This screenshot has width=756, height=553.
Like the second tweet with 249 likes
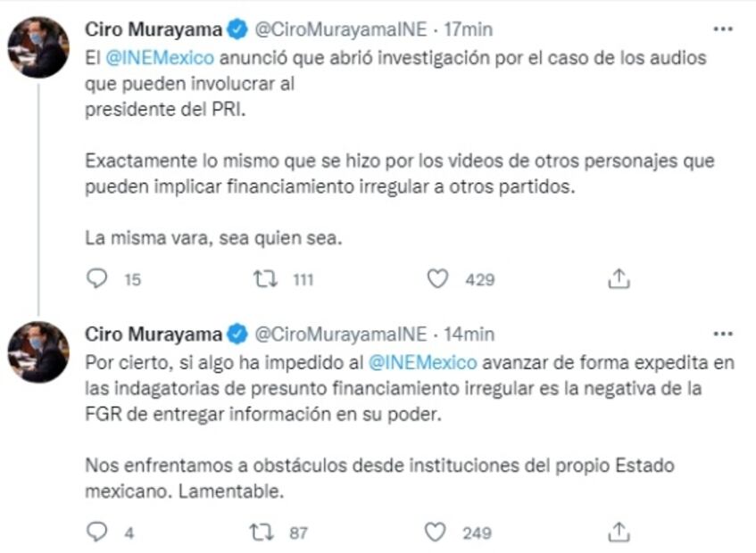(x=436, y=532)
